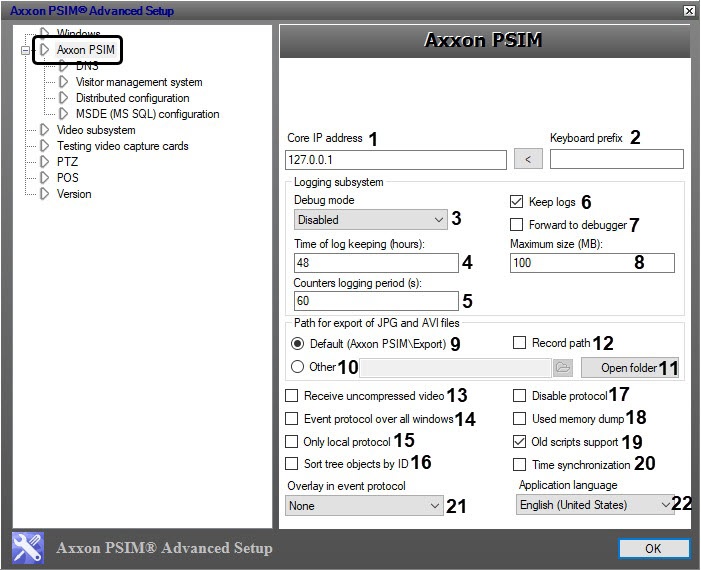Open Visitor management system settings
The image size is (701, 570).
tap(139, 82)
